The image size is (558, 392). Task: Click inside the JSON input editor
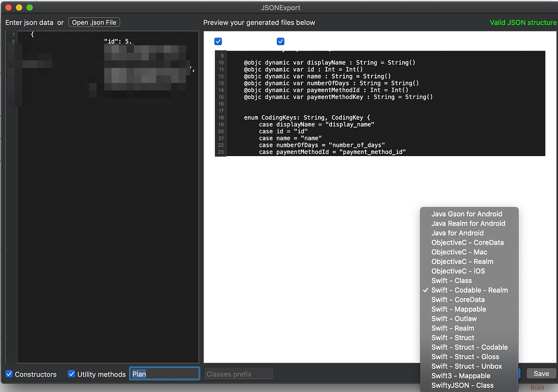tap(107, 186)
